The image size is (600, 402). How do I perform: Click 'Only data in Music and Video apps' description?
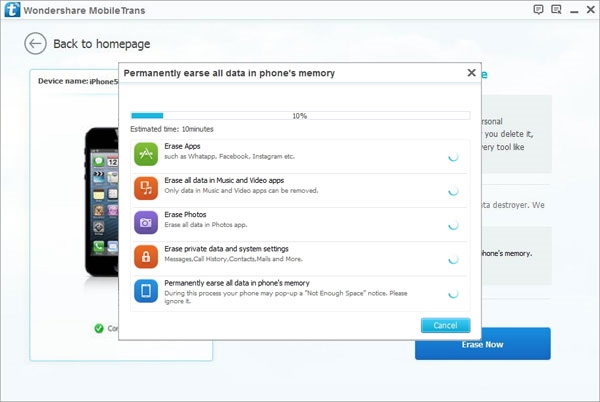pos(241,190)
